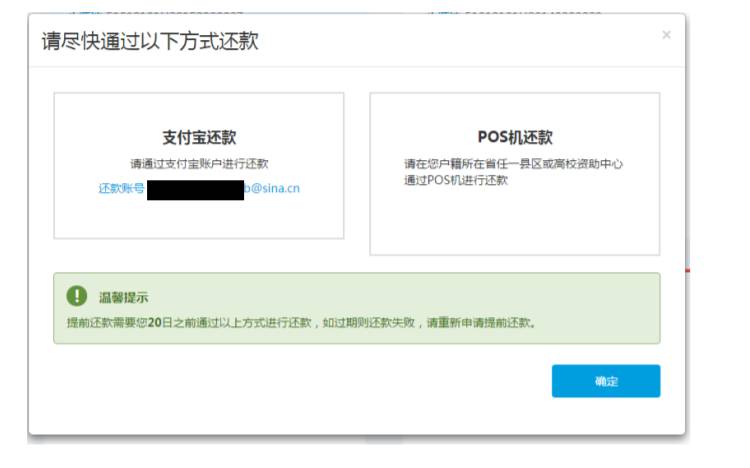Click the dialog title 请尽快通过以下方式还款
This screenshot has width=750, height=468.
coord(150,41)
